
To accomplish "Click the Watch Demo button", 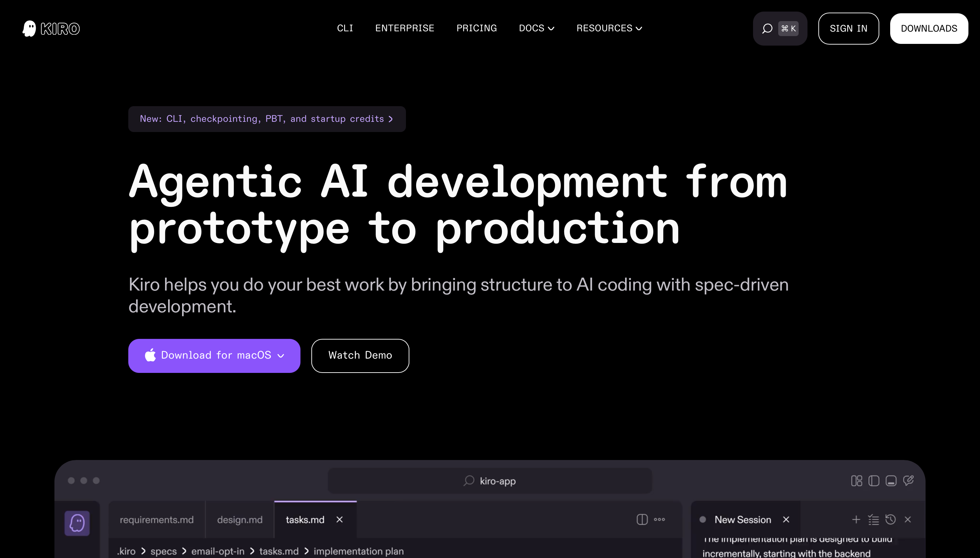I will click(360, 355).
